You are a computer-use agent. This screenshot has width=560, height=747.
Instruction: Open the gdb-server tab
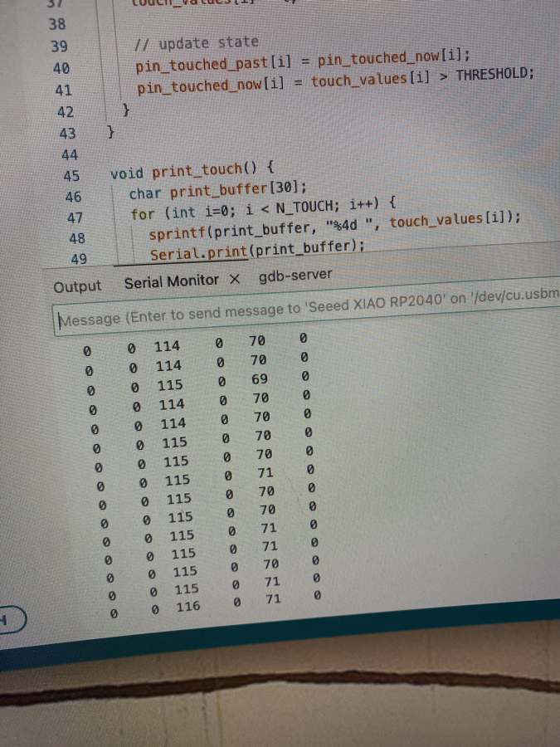295,276
